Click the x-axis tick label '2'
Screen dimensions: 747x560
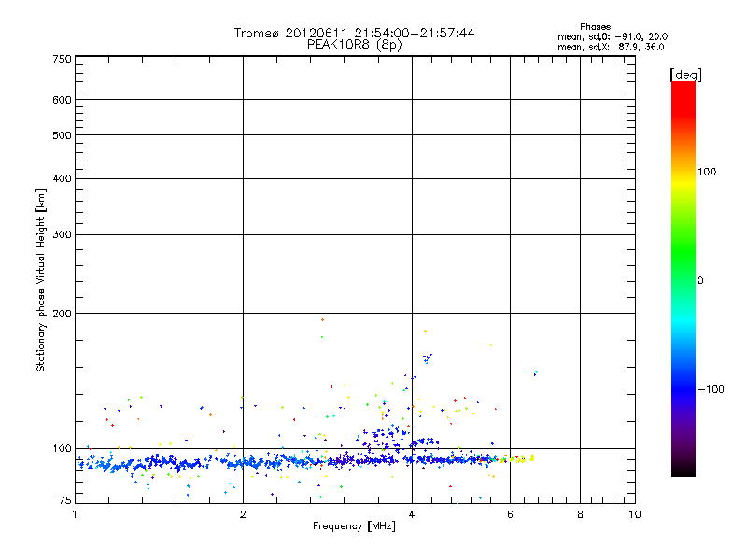243,514
